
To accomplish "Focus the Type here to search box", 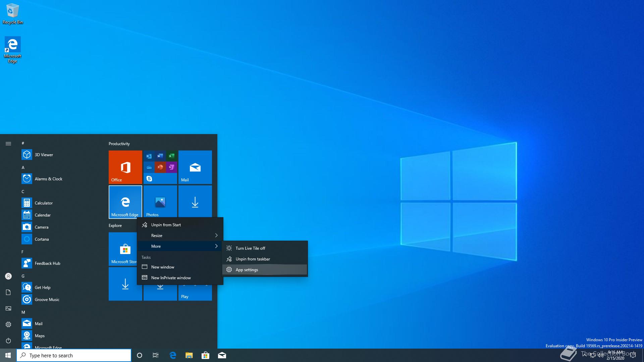I will point(74,355).
